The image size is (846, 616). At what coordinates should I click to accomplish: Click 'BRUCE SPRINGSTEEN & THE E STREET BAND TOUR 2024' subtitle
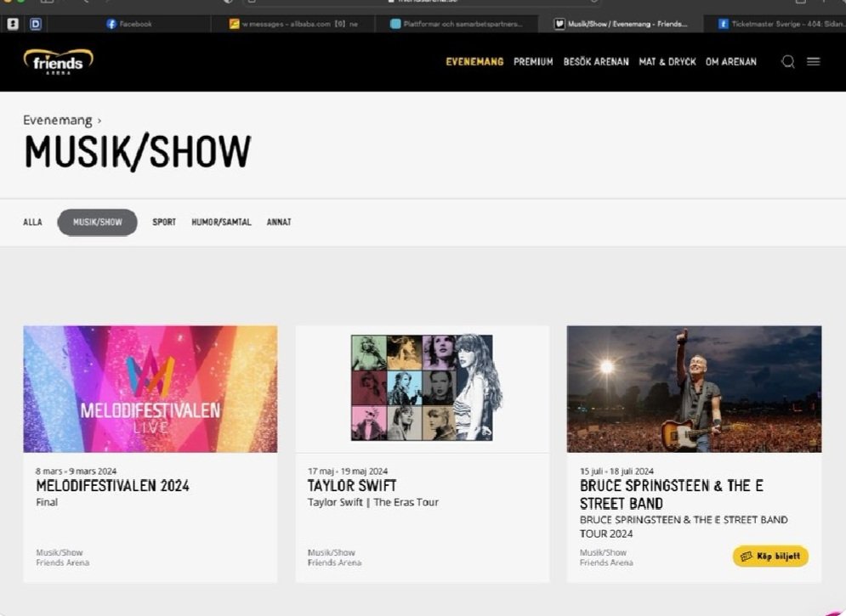[x=684, y=527]
